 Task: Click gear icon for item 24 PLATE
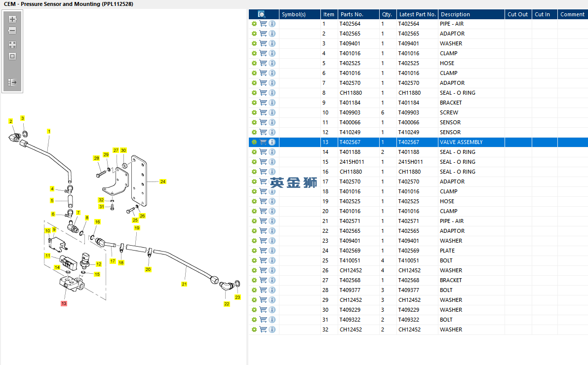coord(254,251)
